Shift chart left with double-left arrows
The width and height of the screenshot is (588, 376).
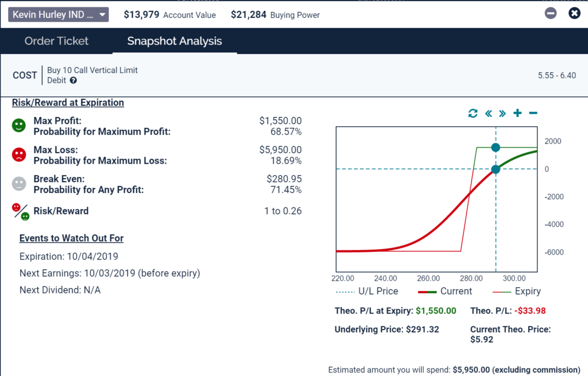488,113
